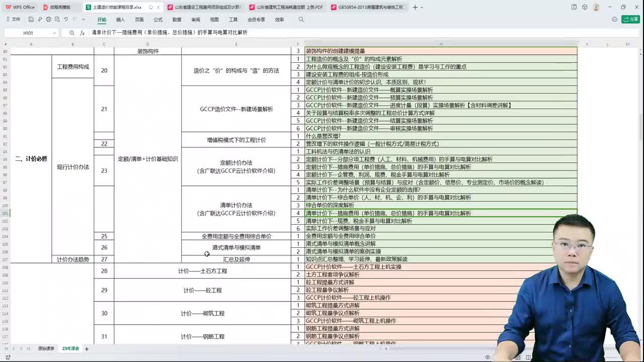Image resolution: width=644 pixels, height=362 pixels.
Task: Switch to the 公式 ribbon tab
Action: click(158, 19)
